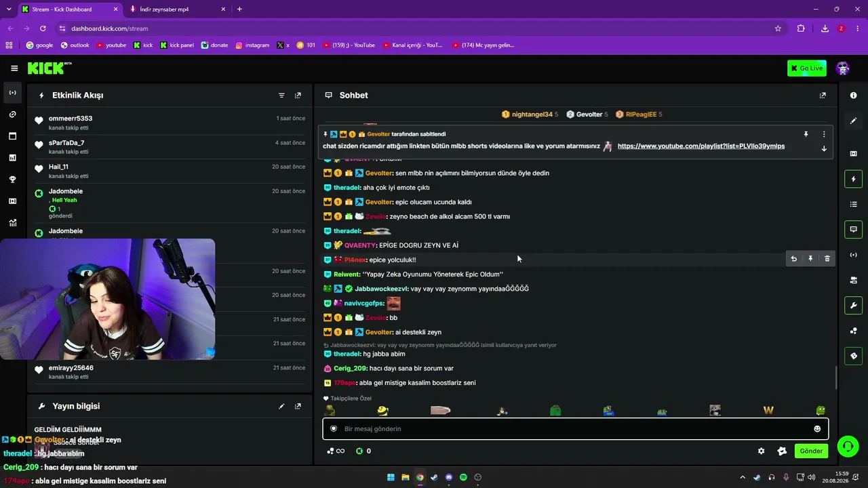Open the pinned YouTube playlist link
Screen dimensions: 868x488
[701, 146]
